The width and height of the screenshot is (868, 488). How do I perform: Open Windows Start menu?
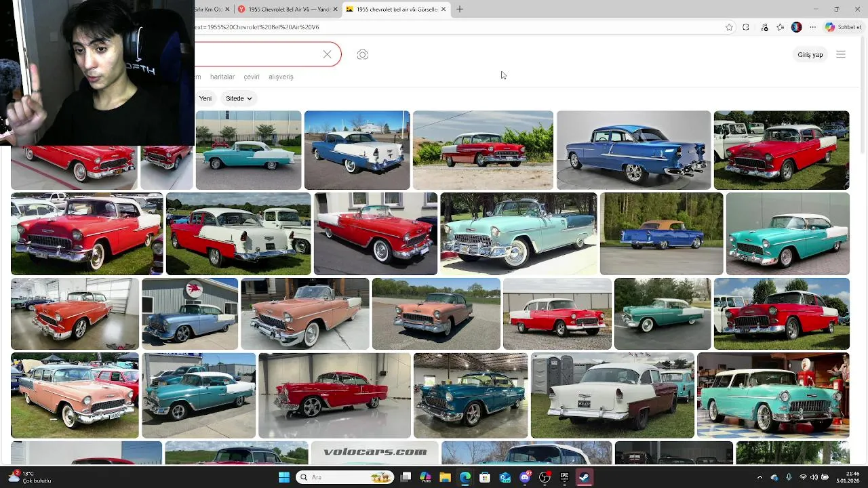[x=284, y=477]
